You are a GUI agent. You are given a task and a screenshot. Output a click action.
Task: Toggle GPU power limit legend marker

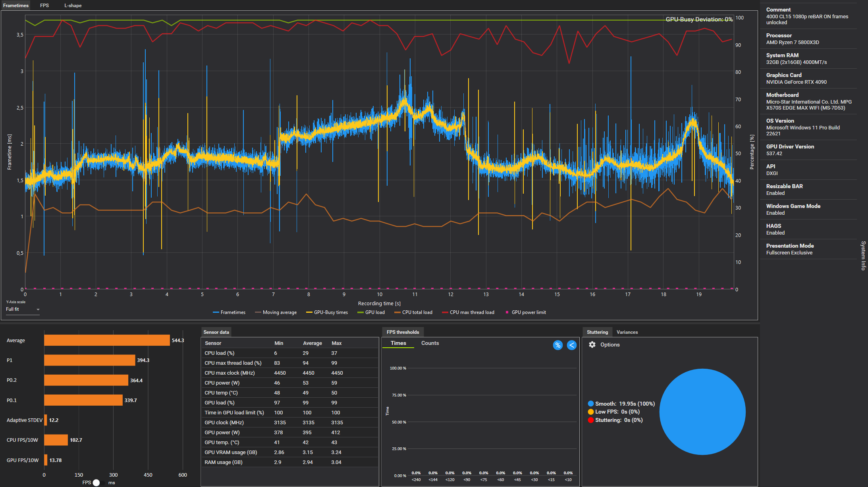[x=507, y=312]
